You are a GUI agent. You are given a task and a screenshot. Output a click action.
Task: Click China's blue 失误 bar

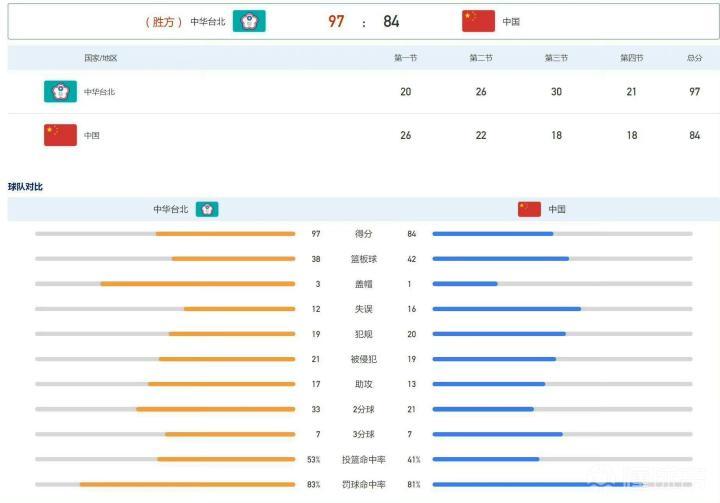(x=506, y=309)
